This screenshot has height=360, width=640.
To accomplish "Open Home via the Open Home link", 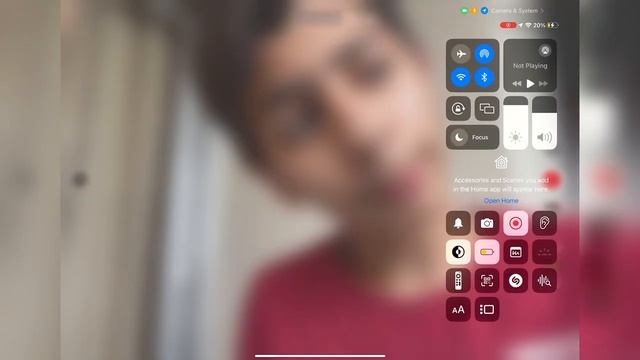I will (x=501, y=201).
